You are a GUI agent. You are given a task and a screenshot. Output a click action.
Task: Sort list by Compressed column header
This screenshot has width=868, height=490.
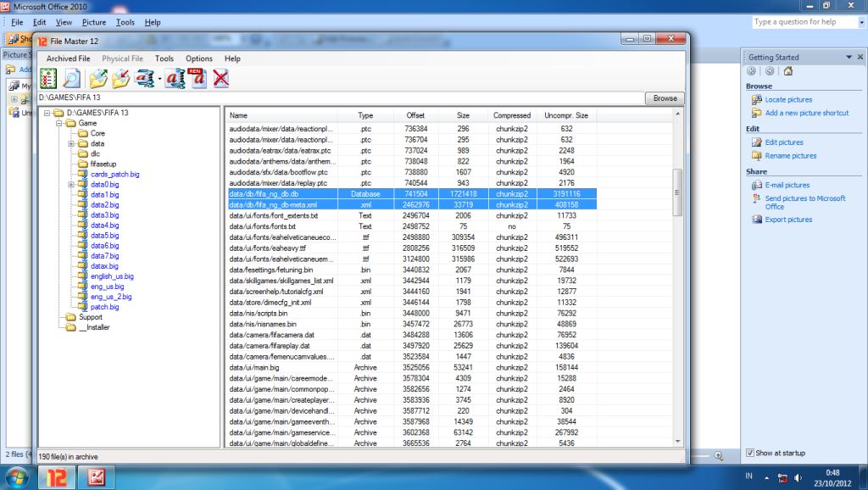(x=512, y=115)
